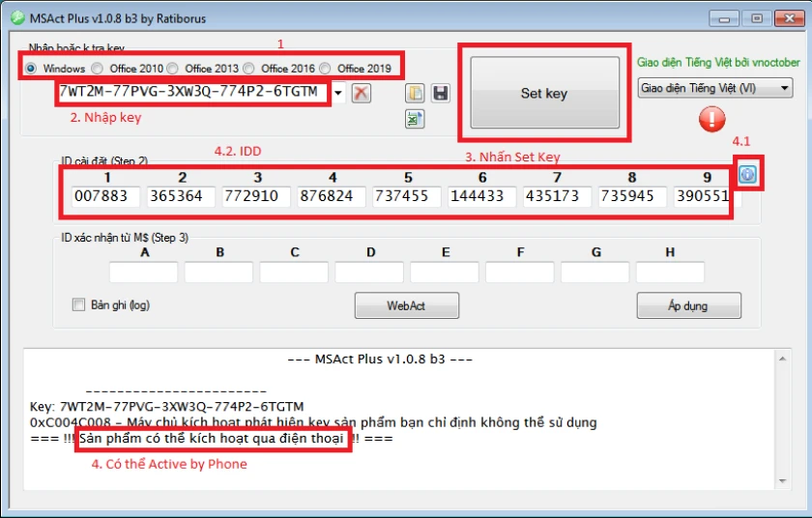The image size is (812, 518).
Task: Click the WebAct button
Action: pyautogui.click(x=407, y=305)
